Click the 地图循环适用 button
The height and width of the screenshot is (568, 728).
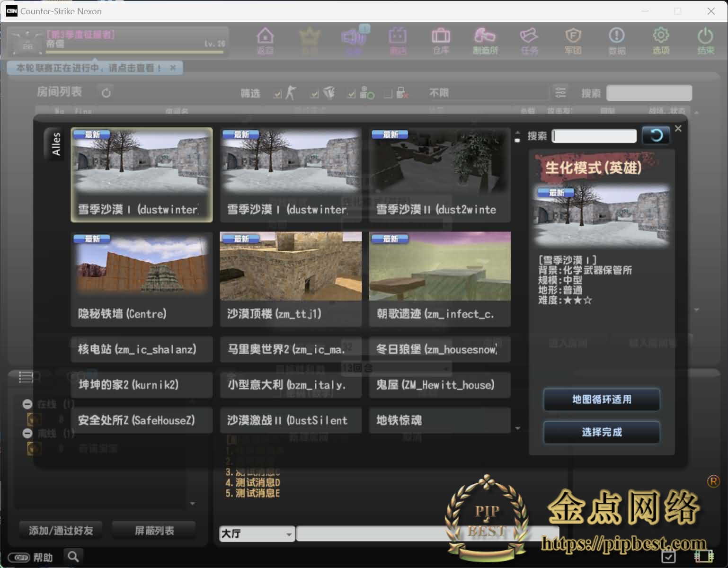[x=602, y=399]
